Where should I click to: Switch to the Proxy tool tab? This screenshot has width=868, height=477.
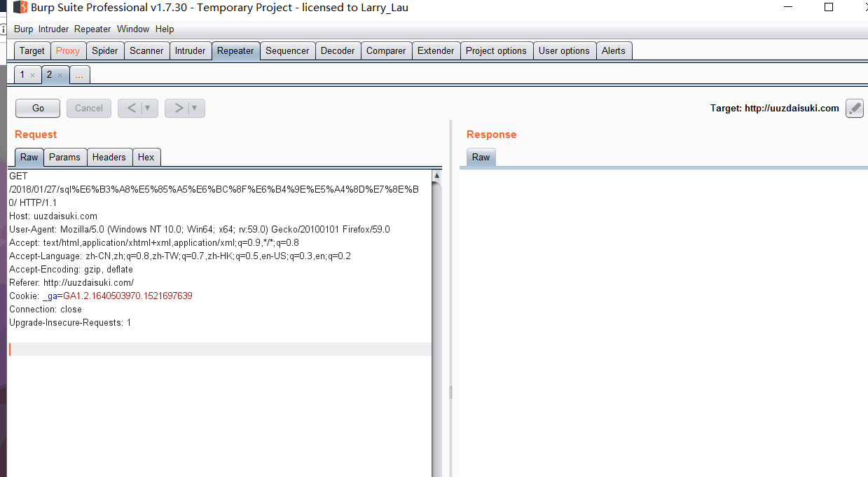click(x=68, y=50)
